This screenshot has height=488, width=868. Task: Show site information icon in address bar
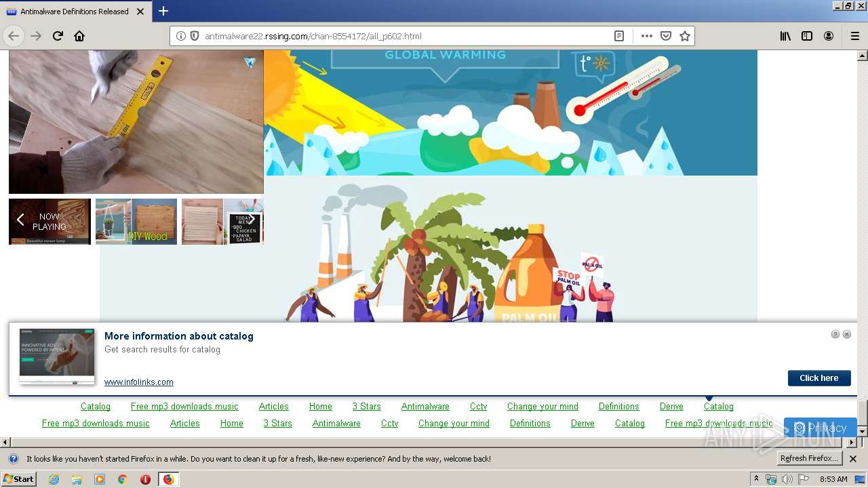point(181,36)
